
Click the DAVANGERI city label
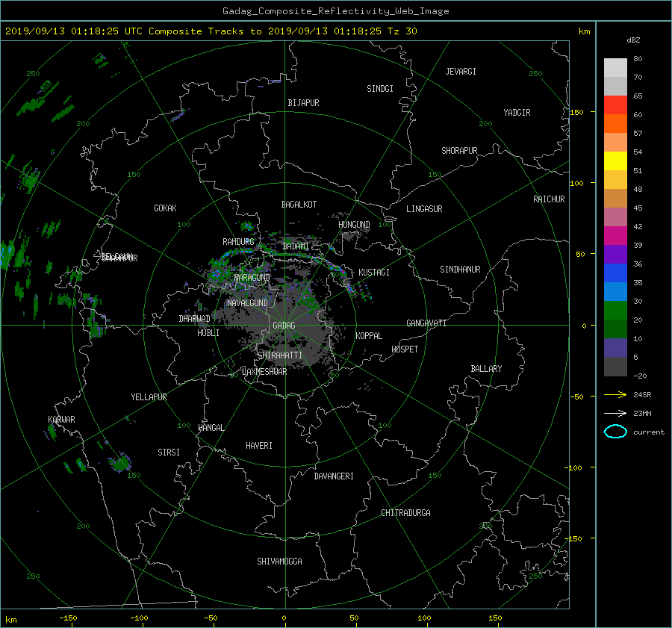tap(334, 476)
